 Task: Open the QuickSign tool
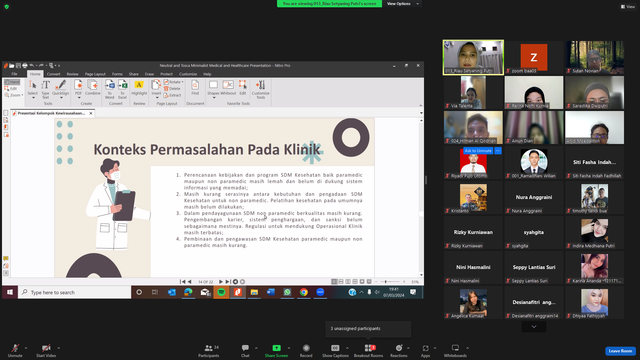tap(60, 88)
